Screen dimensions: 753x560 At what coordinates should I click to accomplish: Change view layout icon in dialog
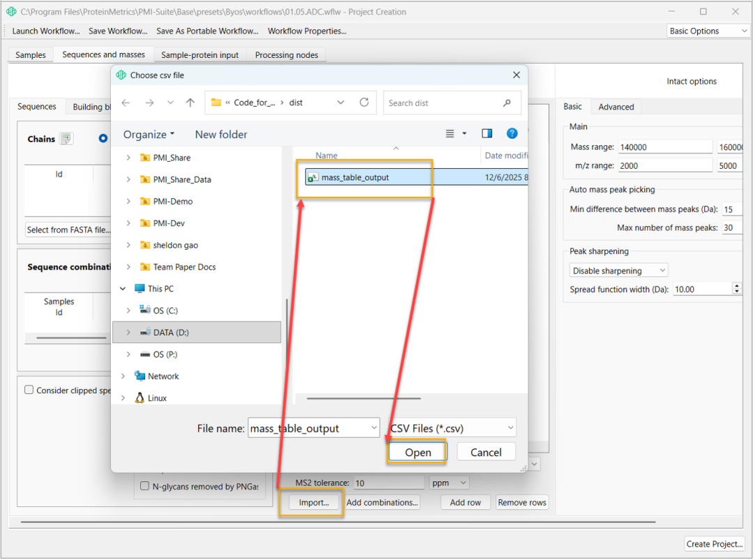[450, 134]
